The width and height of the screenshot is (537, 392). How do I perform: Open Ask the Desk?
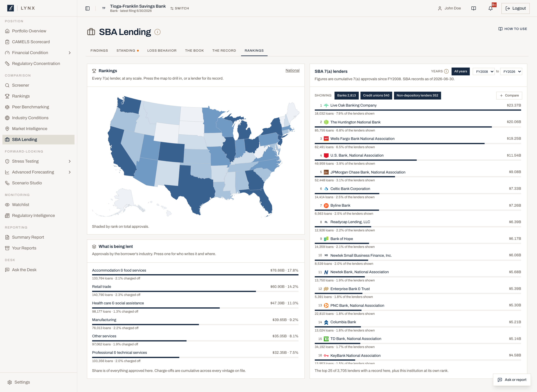point(38,270)
